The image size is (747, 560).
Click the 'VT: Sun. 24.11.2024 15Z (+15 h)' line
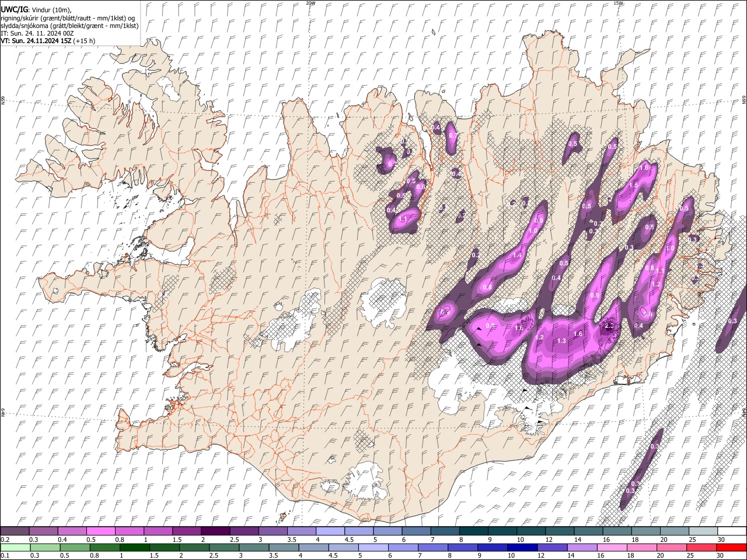48,41
